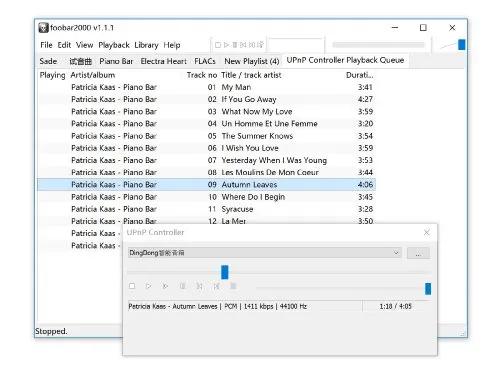Image resolution: width=500 pixels, height=375 pixels.
Task: Switch to the Electra Heart playlist tab
Action: coord(164,61)
